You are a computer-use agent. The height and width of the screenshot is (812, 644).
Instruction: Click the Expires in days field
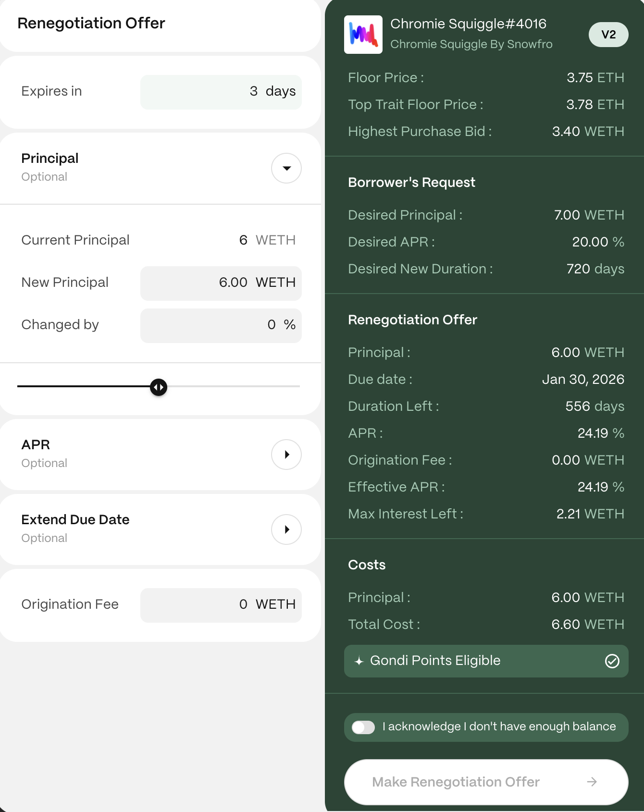[221, 92]
